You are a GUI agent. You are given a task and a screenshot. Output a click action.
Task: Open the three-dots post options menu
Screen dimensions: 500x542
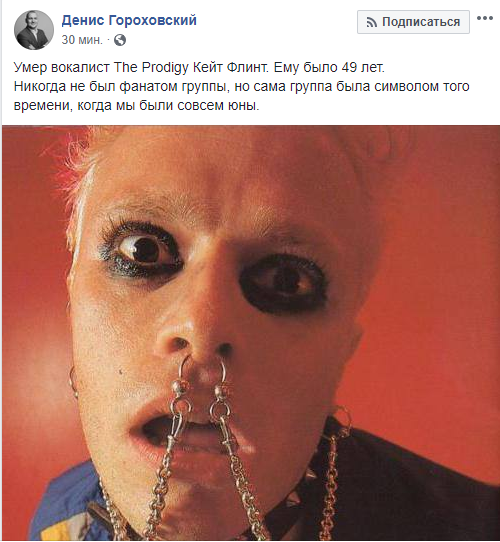click(x=484, y=19)
